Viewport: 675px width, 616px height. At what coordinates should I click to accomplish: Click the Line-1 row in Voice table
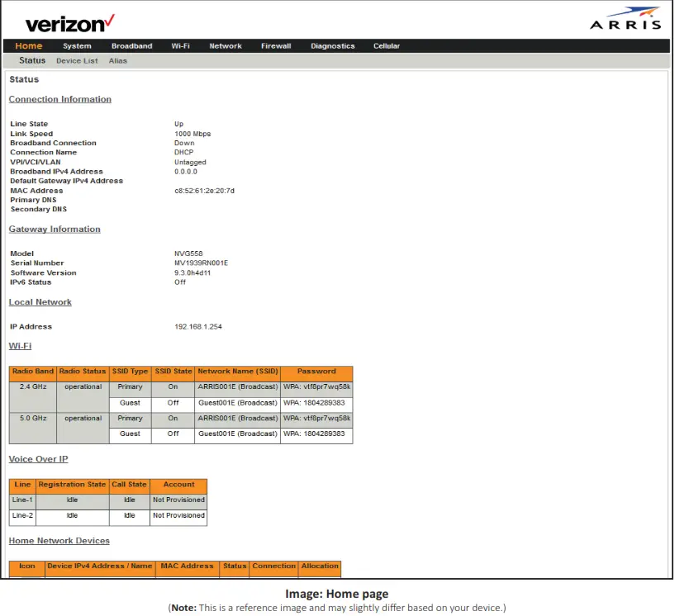[x=22, y=500]
